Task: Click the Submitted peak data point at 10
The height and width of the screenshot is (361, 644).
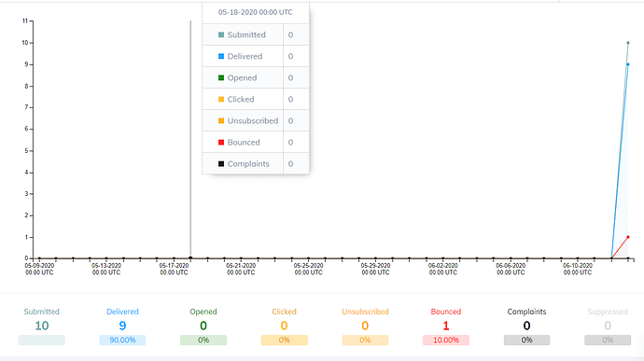Action: coord(628,43)
